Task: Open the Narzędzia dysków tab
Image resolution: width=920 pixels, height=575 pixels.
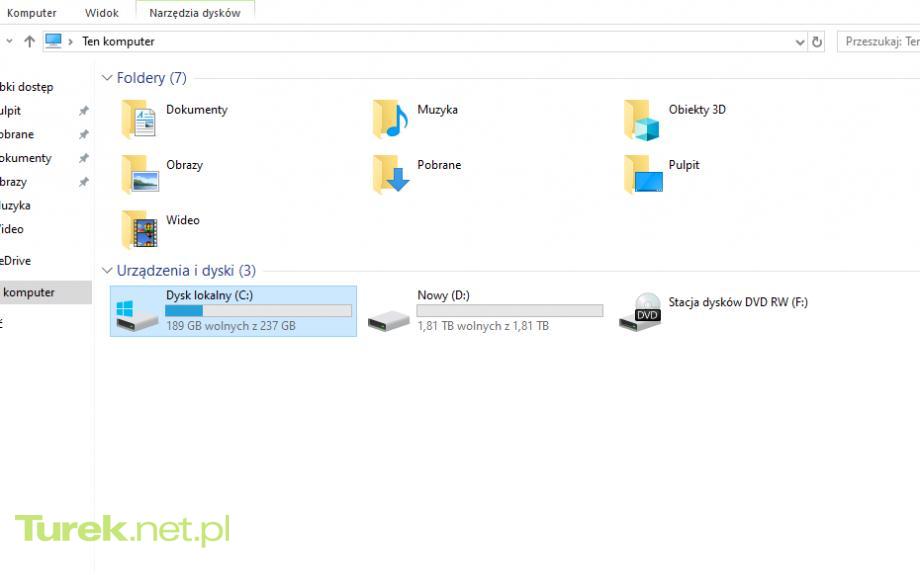Action: 195,13
